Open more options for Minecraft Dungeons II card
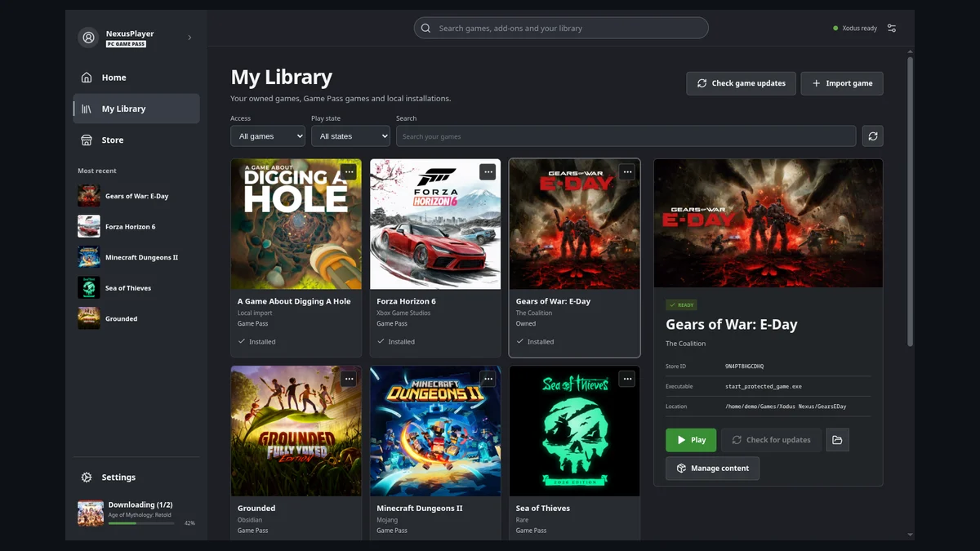The width and height of the screenshot is (980, 551). pyautogui.click(x=488, y=379)
